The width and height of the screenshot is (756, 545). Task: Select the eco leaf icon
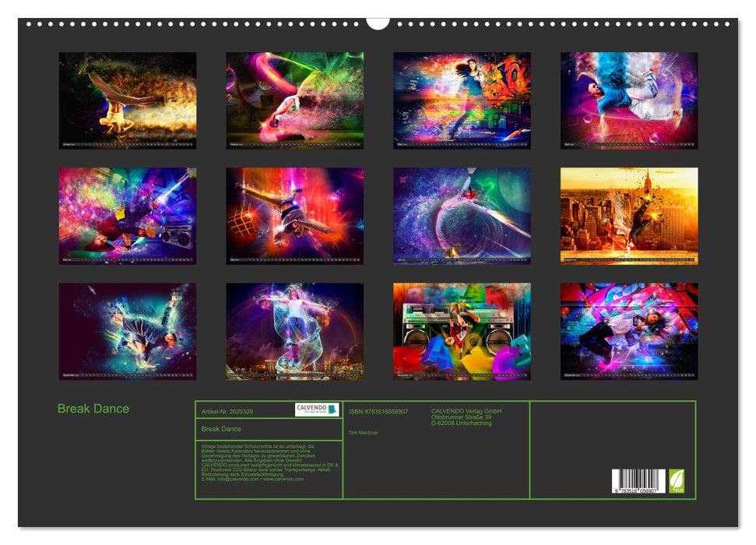(677, 480)
